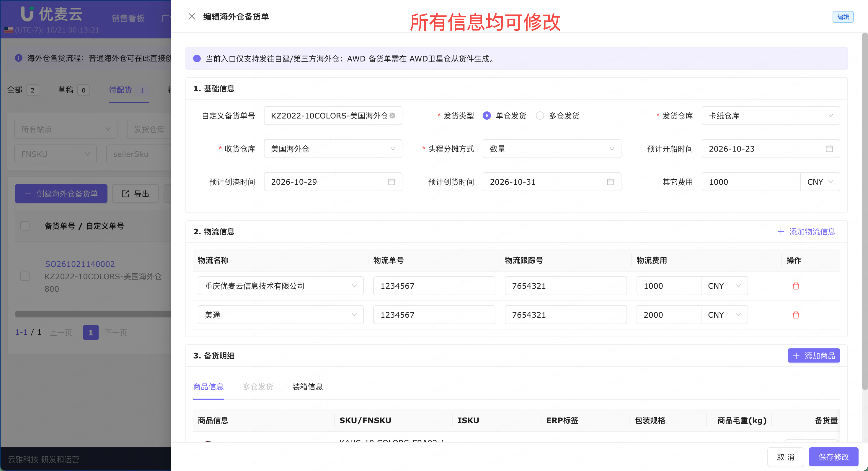Open calendar for 预计开船时间
Screen dimensions: 868x471
pyautogui.click(x=829, y=149)
